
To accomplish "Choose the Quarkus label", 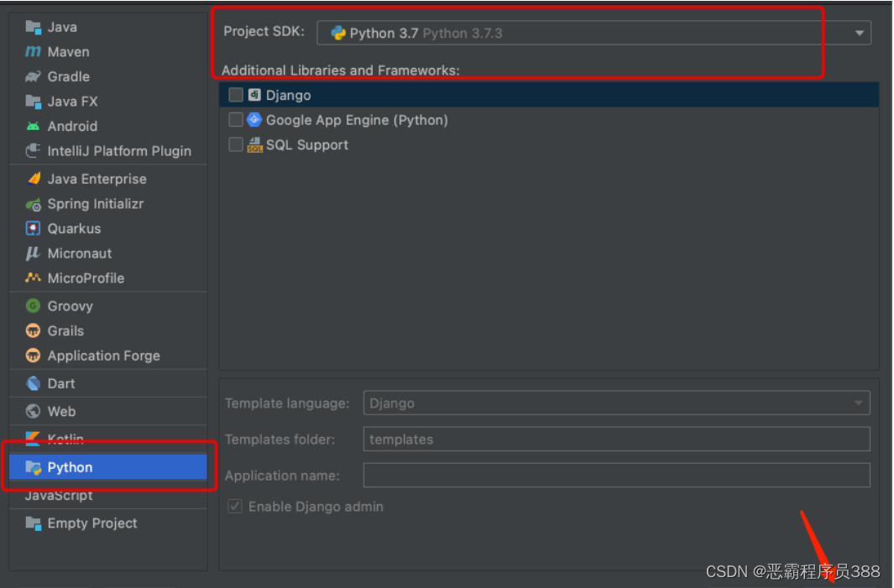I will (x=74, y=228).
